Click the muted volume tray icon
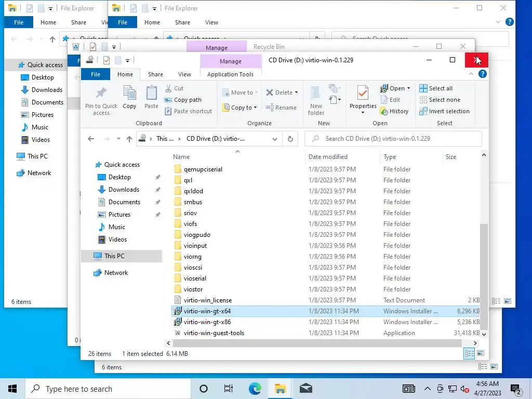Screen dimensions: 532x399 (465, 389)
